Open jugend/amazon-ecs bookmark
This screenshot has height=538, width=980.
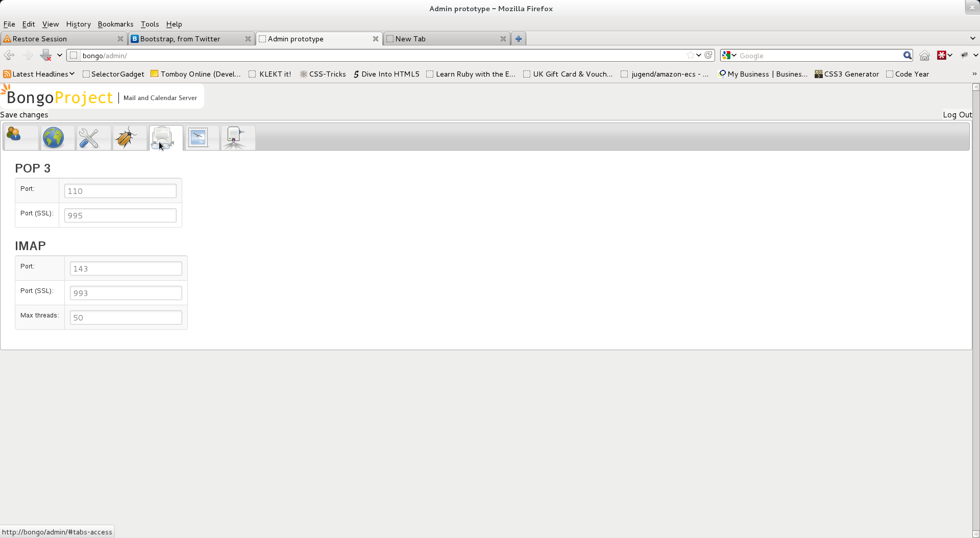(665, 74)
